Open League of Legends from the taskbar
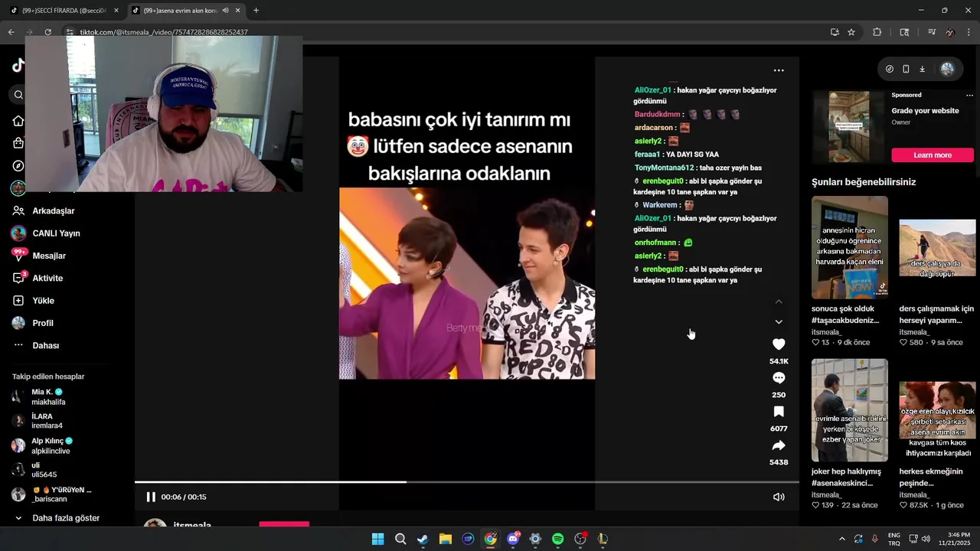This screenshot has width=980, height=551. 603,539
